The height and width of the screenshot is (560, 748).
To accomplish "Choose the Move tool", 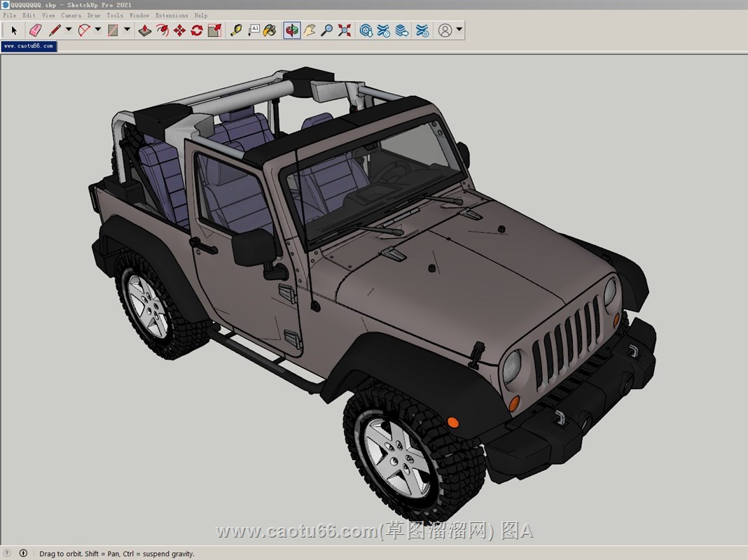I will 179,30.
